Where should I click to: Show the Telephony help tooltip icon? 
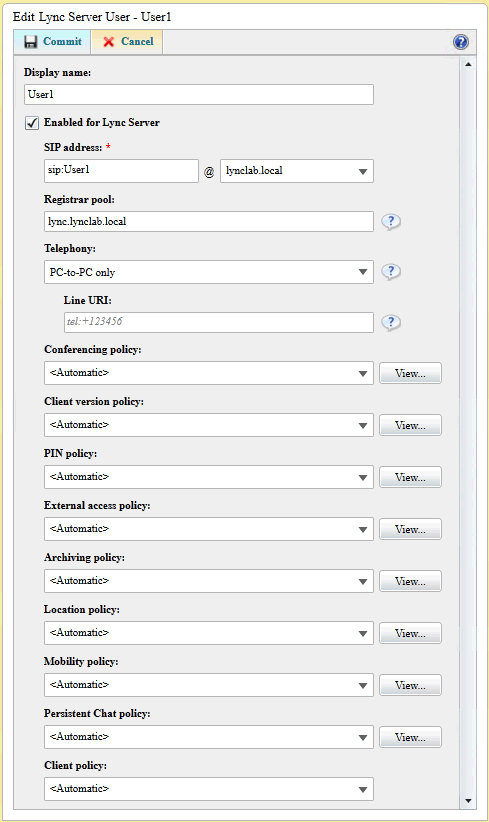tap(390, 272)
